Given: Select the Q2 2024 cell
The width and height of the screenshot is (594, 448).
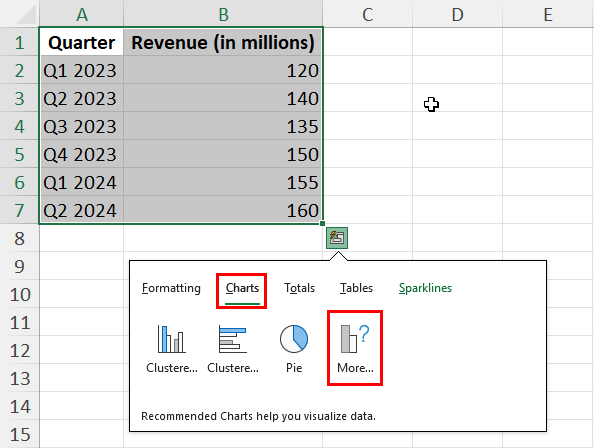Looking at the screenshot, I should (x=81, y=210).
